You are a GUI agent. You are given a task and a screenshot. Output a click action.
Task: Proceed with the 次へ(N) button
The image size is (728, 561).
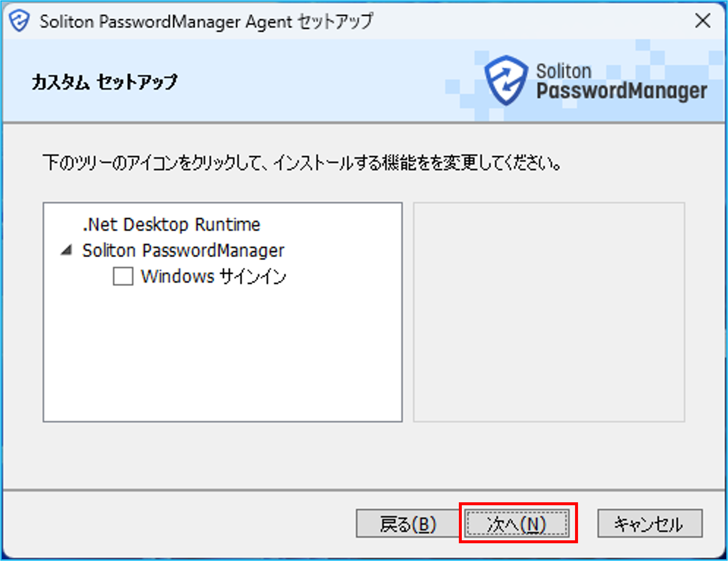point(517,524)
